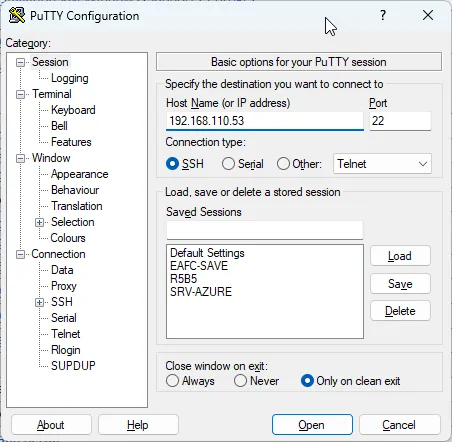Open the Data settings category
452x442 pixels.
pyautogui.click(x=62, y=270)
